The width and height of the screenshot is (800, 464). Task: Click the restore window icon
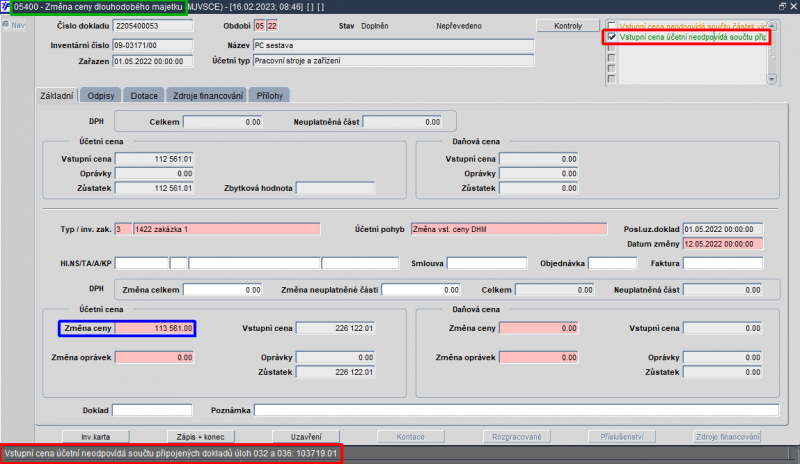782,6
